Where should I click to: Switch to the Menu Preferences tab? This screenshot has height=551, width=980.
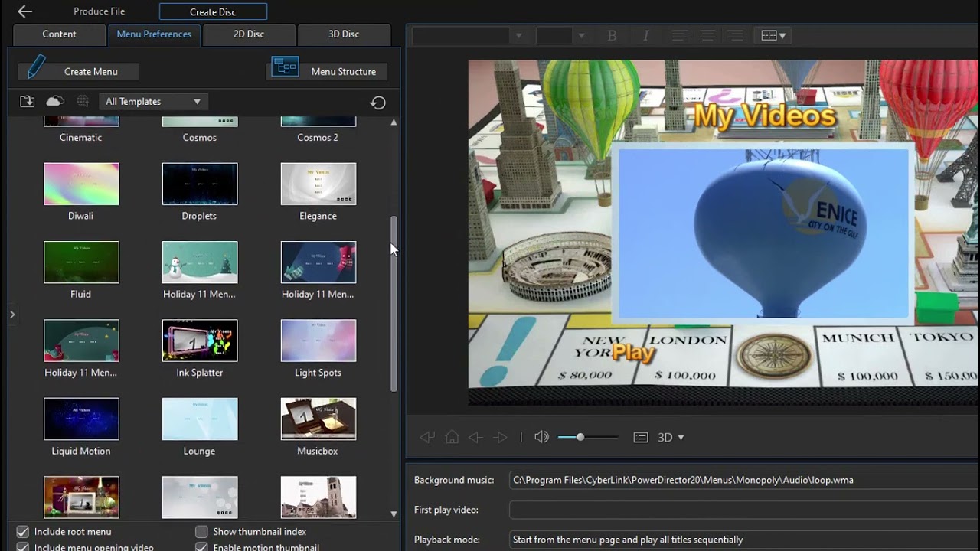pos(154,34)
